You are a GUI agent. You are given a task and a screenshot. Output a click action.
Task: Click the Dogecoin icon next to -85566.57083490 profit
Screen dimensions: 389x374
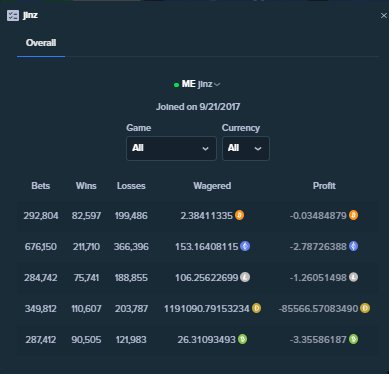pyautogui.click(x=365, y=308)
